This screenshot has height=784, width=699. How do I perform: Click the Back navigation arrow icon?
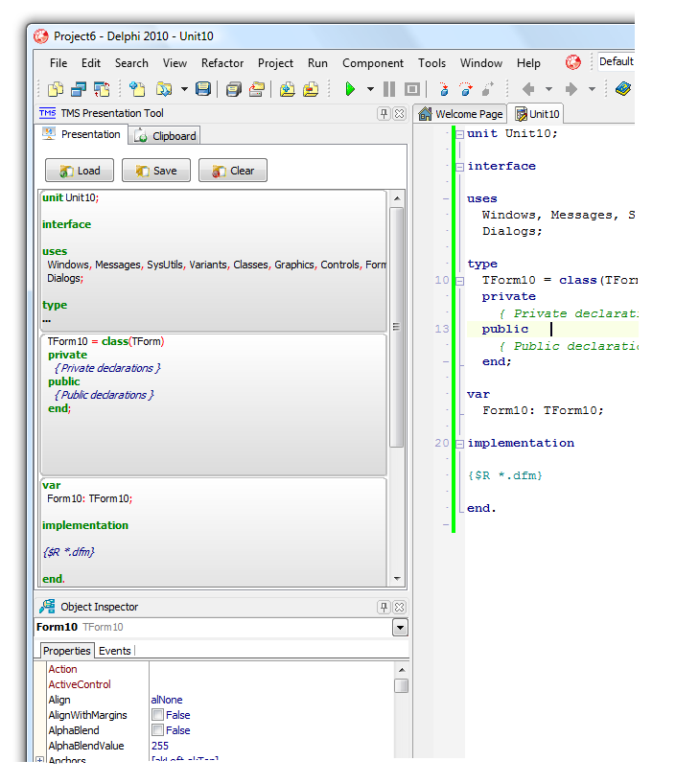[x=528, y=89]
